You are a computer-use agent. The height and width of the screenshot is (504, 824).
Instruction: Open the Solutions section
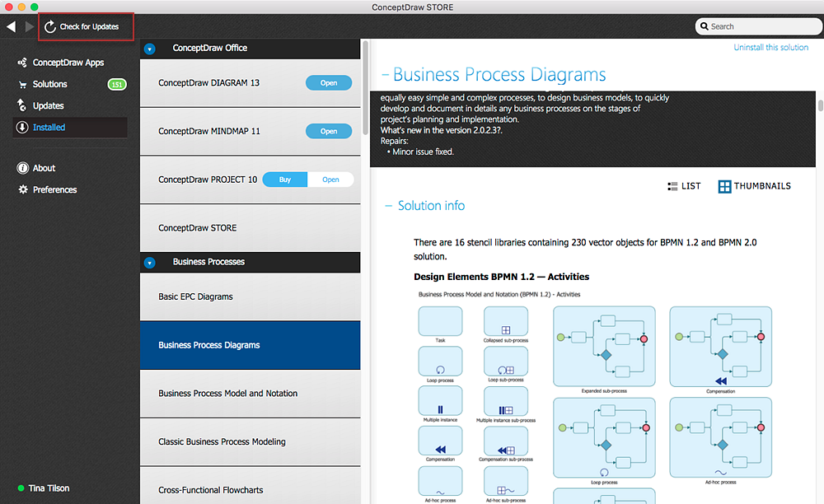[x=50, y=84]
